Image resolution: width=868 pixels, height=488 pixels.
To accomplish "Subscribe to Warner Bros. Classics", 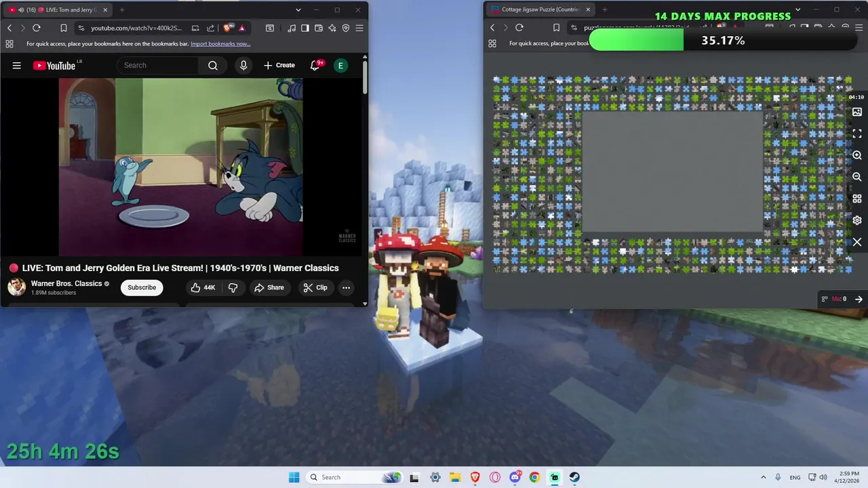I will point(142,287).
